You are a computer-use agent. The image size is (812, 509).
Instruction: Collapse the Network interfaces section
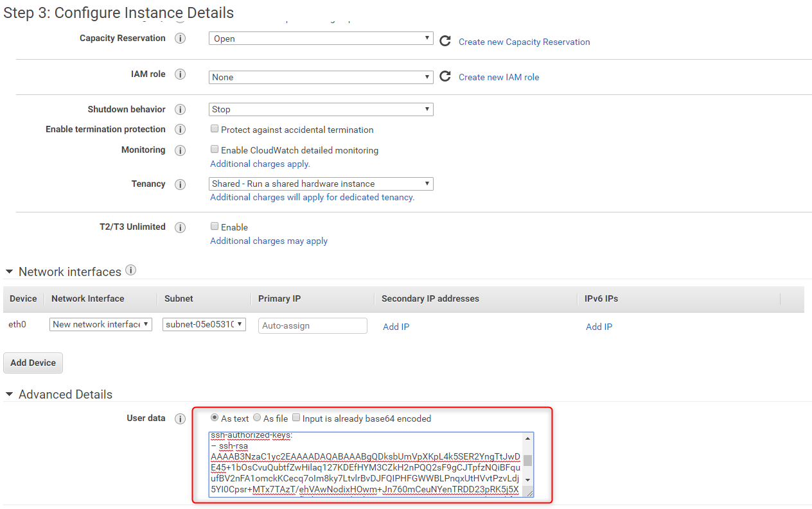click(9, 272)
